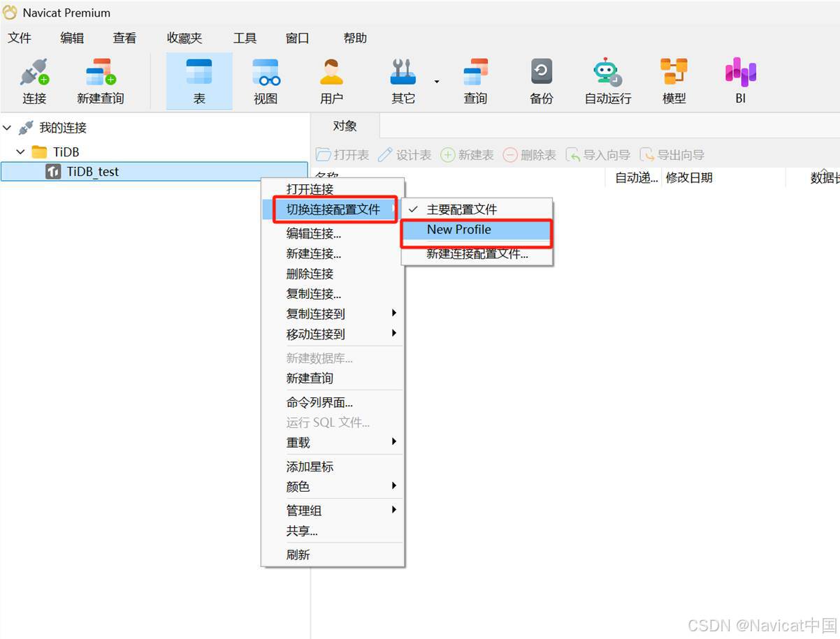Open the 备份 backup toolbar icon
This screenshot has width=840, height=639.
click(x=542, y=73)
